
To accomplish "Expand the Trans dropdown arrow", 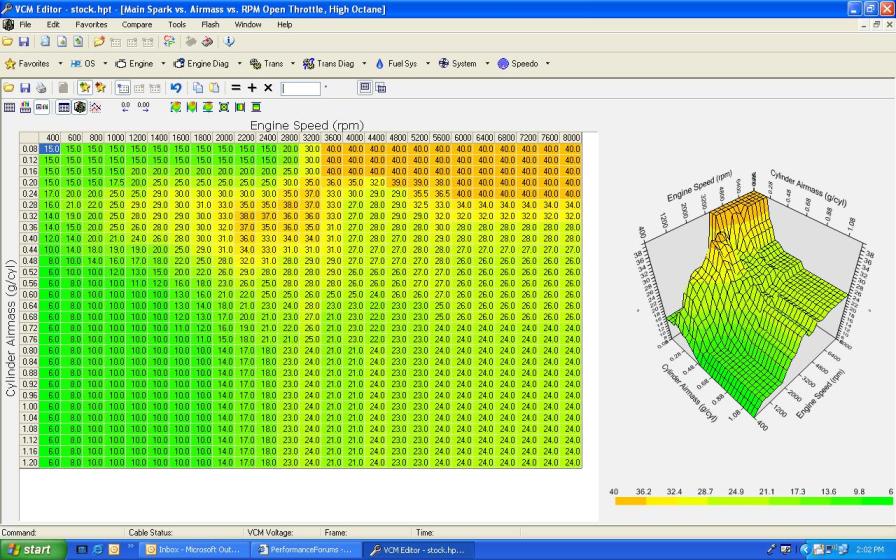I will pos(293,63).
